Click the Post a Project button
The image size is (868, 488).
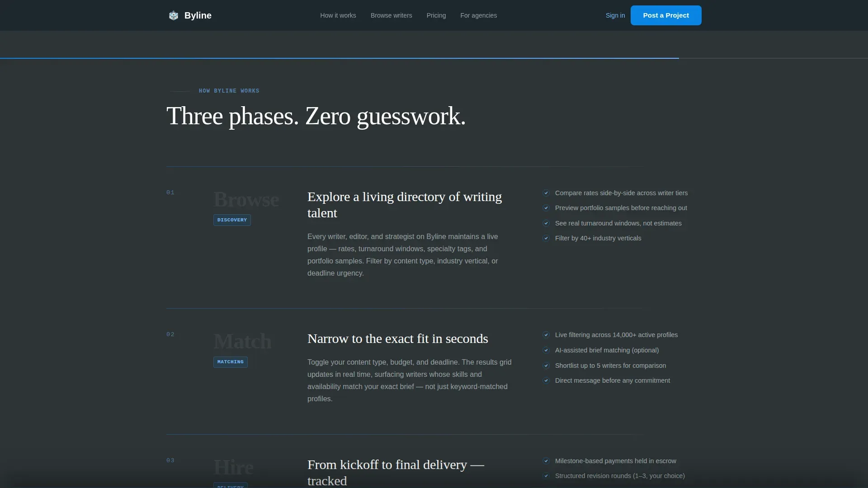(x=666, y=15)
